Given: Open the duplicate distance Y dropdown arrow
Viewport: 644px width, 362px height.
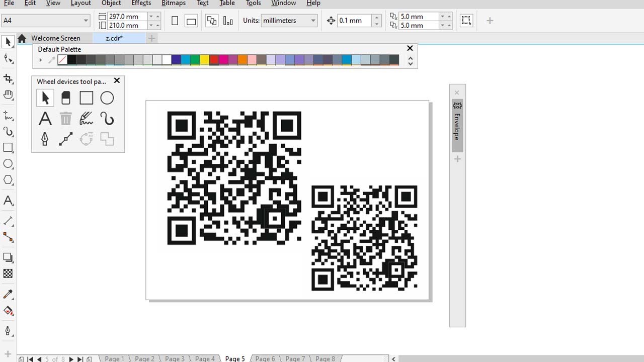Looking at the screenshot, I should coord(443,25).
